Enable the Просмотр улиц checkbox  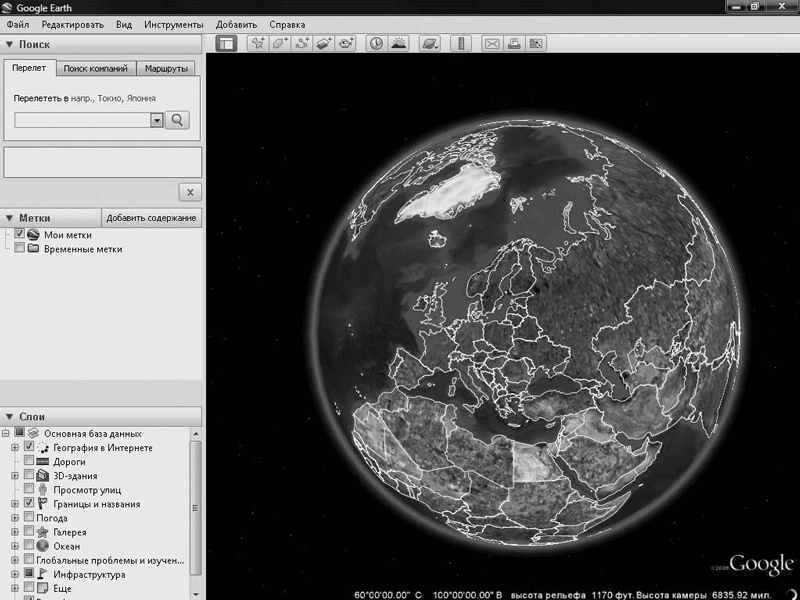pos(29,489)
